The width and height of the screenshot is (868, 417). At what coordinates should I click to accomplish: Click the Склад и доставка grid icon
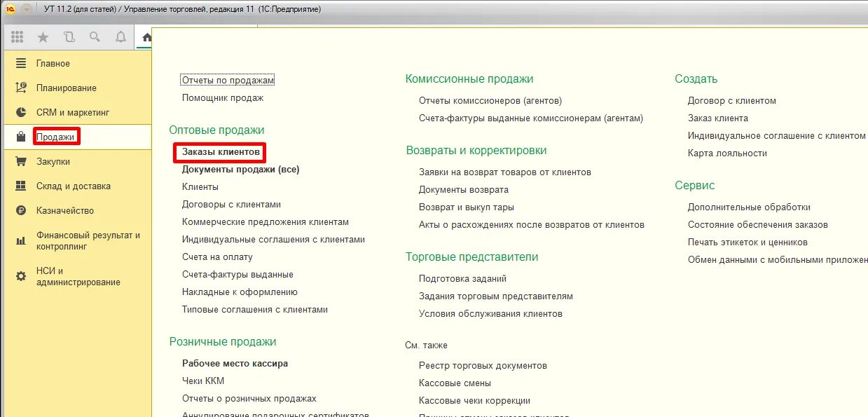click(x=21, y=186)
